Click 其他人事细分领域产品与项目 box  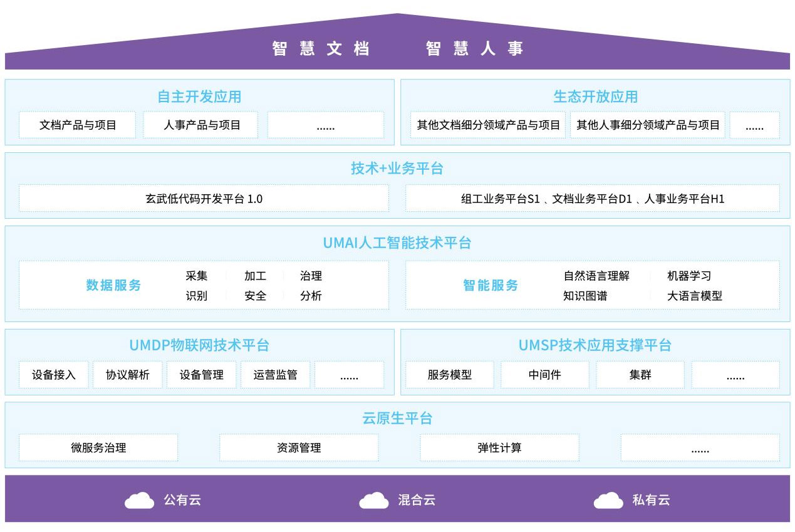tap(648, 125)
